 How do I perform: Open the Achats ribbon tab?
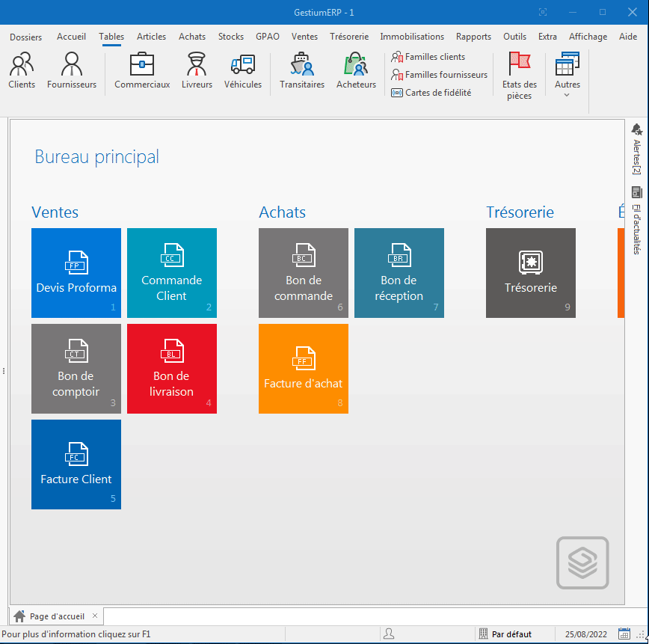point(192,37)
